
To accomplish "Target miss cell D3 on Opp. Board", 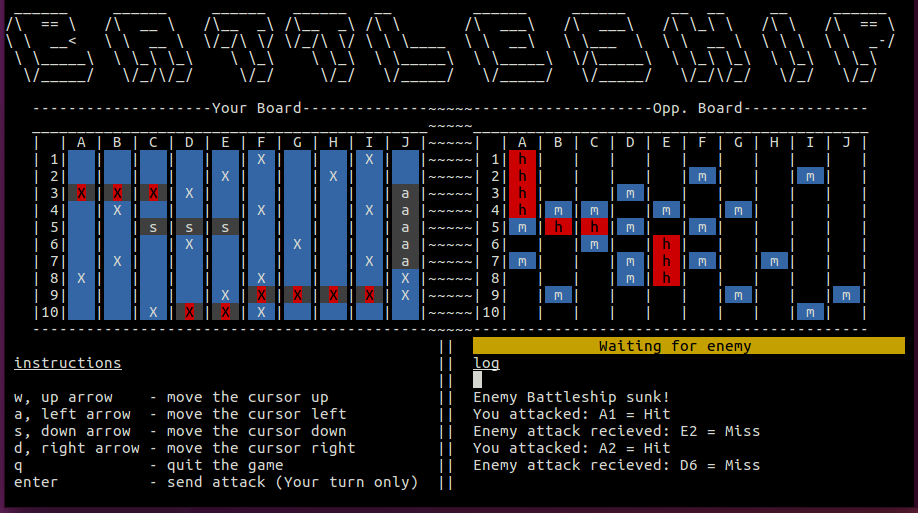I will (x=630, y=193).
